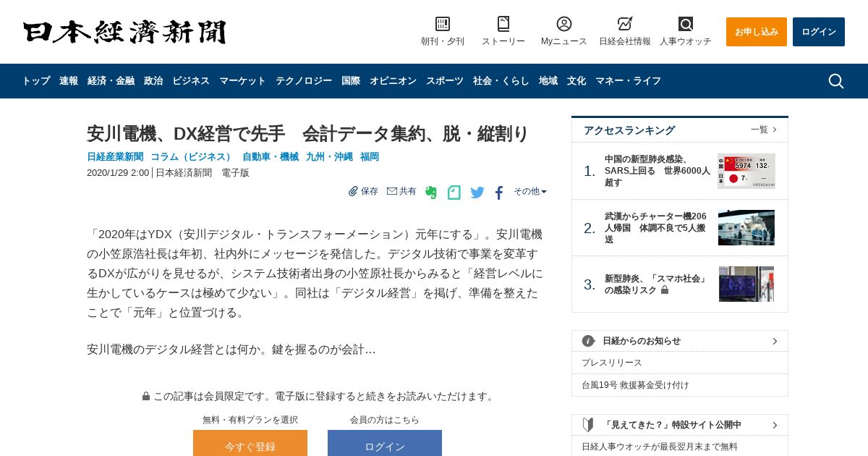Open 経済・金融 menu item

111,81
